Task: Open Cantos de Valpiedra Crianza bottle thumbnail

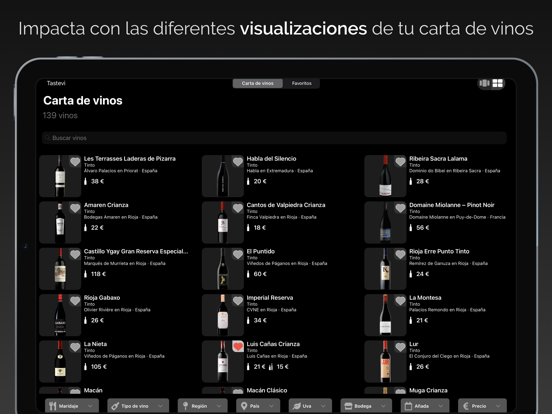Action: tap(222, 222)
